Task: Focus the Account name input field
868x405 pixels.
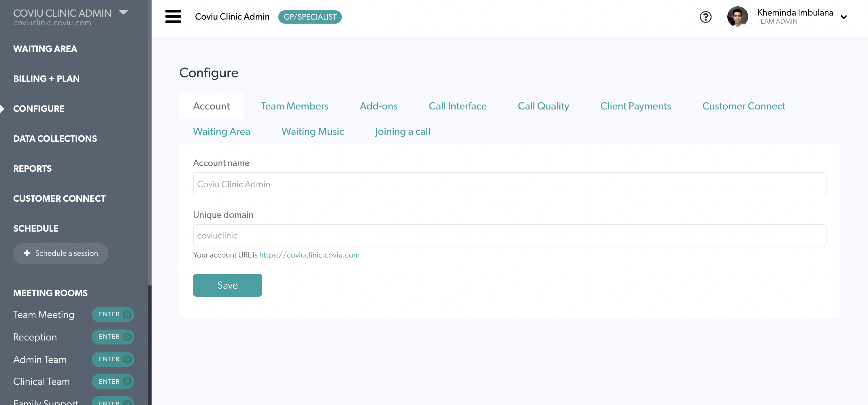Action: point(510,184)
